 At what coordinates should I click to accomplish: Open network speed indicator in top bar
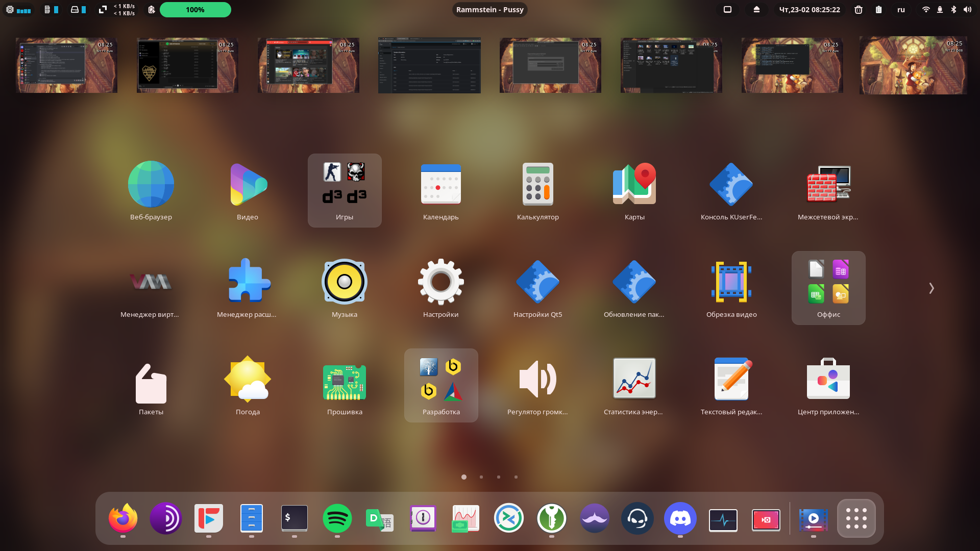[117, 10]
